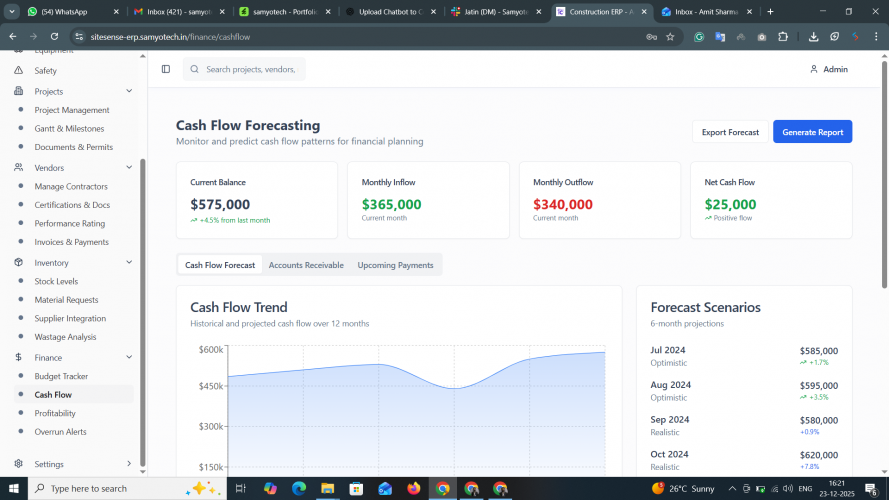Click the Safety warning icon in sidebar
This screenshot has height=500, width=889.
click(x=19, y=71)
